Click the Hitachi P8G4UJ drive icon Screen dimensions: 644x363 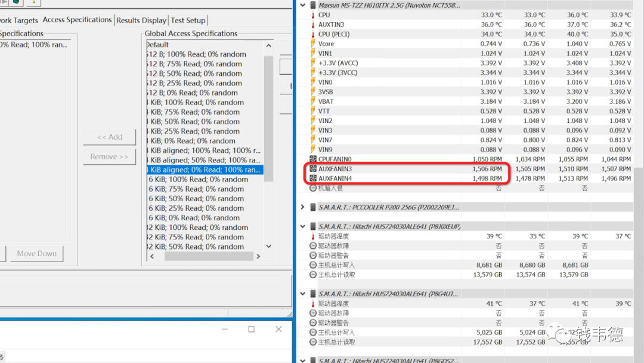313,294
